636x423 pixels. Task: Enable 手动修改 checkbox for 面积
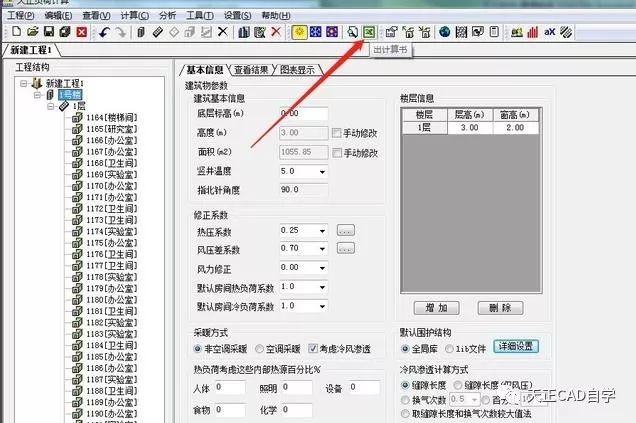click(x=337, y=152)
